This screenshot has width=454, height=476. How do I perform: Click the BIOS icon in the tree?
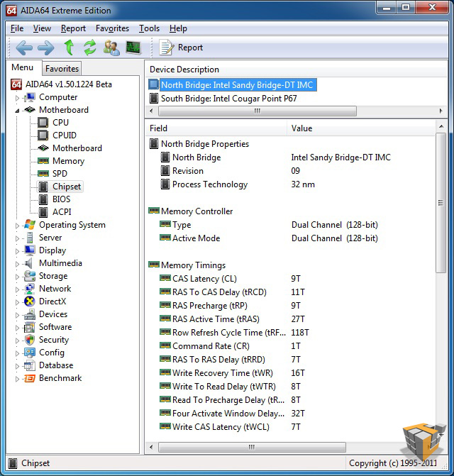tap(43, 199)
